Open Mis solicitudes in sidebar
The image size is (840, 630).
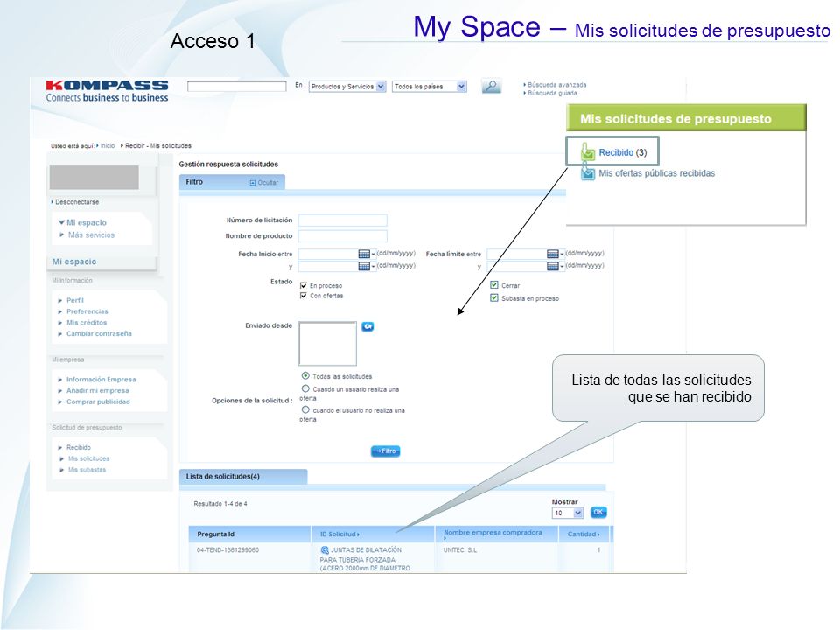click(x=89, y=458)
